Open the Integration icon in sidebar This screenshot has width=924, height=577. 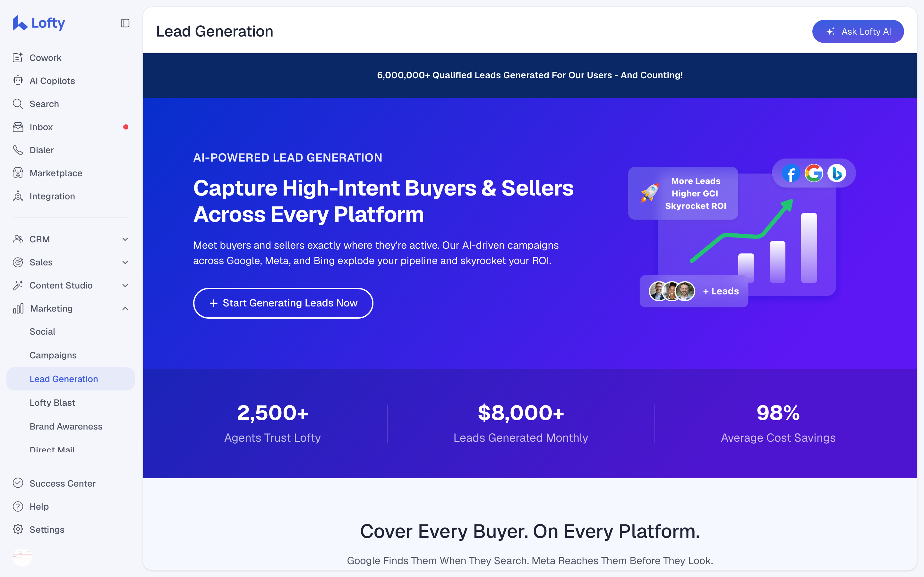coord(18,196)
